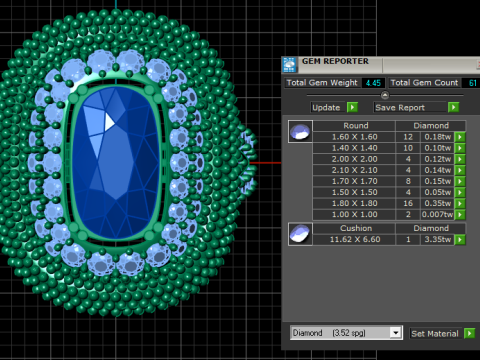This screenshot has width=480, height=360.
Task: Select the 2.00 X 2.00 size cell
Action: [354, 159]
